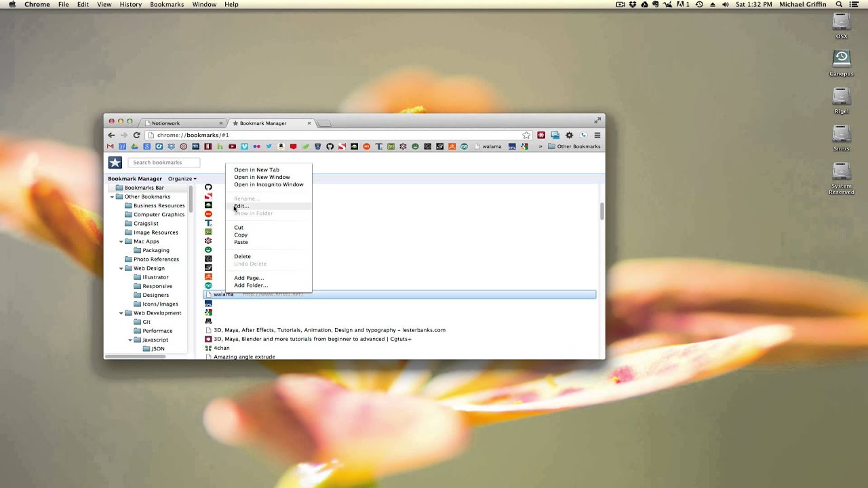Viewport: 868px width, 488px height.
Task: Open the Bookmarks menu in the menu bar
Action: [x=167, y=4]
